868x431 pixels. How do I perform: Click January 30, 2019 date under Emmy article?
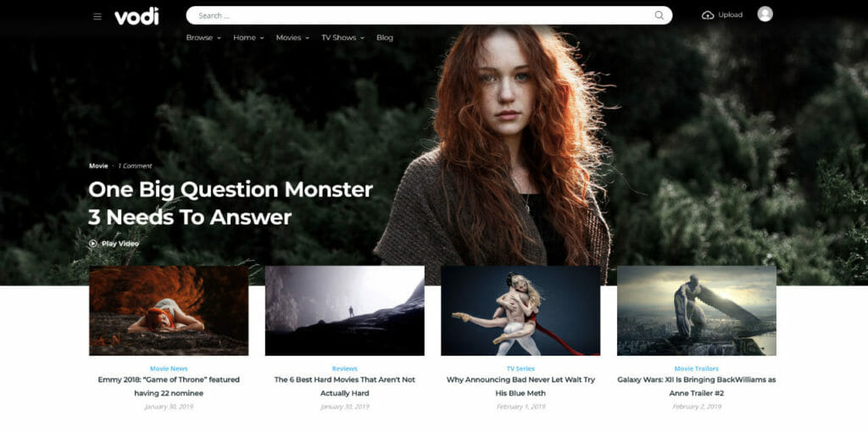pyautogui.click(x=169, y=406)
